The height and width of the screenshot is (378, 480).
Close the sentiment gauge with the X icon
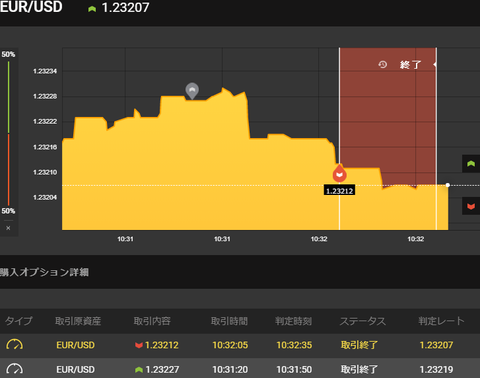pos(8,228)
